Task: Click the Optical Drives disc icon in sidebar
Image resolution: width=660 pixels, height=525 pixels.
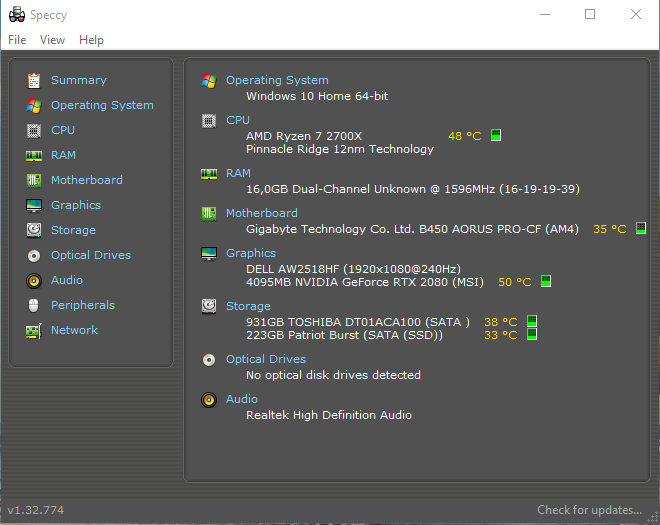Action: (x=34, y=256)
